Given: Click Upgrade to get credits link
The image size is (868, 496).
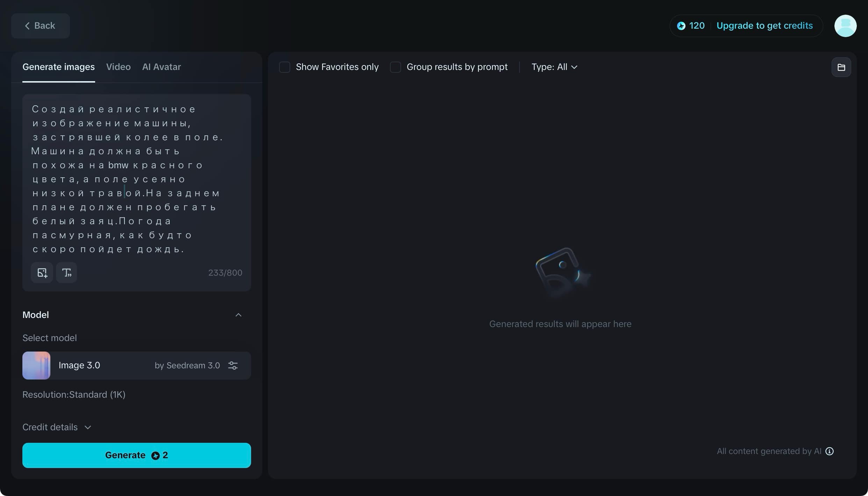Looking at the screenshot, I should pyautogui.click(x=764, y=26).
